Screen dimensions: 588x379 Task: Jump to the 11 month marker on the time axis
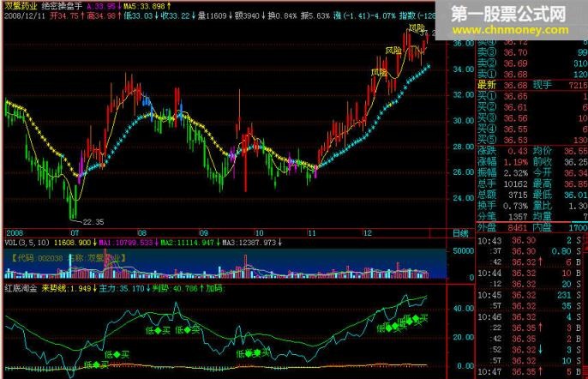[x=312, y=232]
